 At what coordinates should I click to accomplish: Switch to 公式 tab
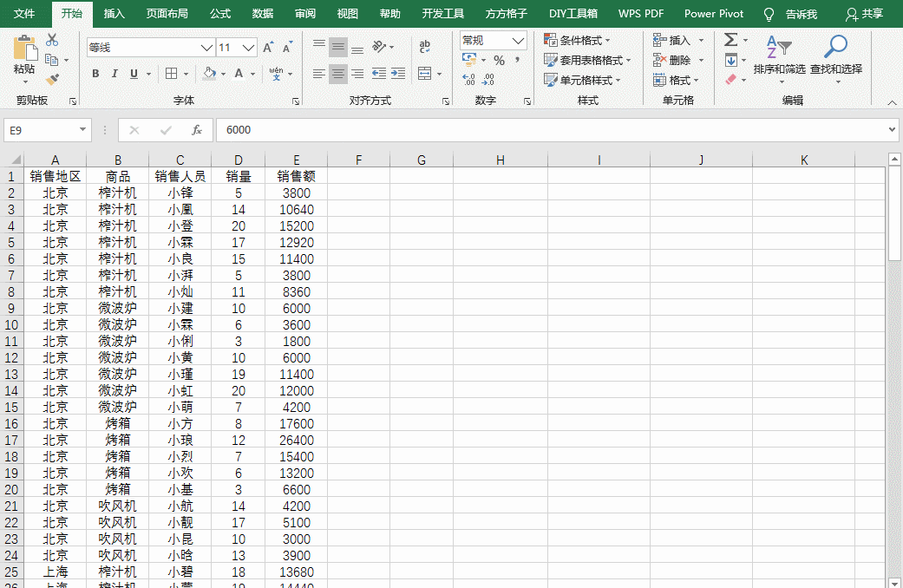pyautogui.click(x=220, y=14)
